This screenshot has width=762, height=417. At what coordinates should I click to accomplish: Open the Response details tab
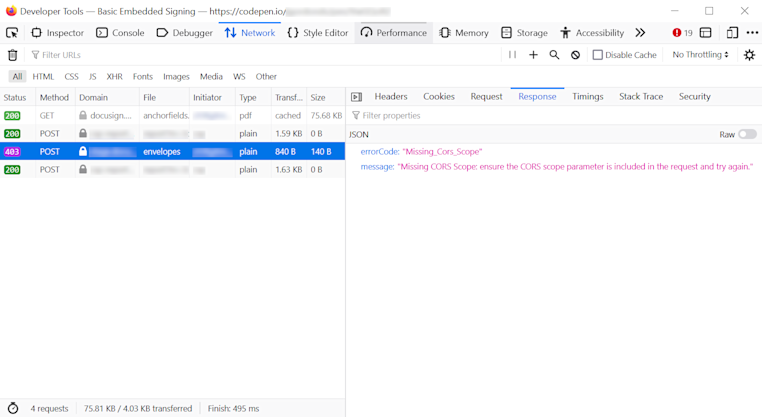[x=537, y=97]
